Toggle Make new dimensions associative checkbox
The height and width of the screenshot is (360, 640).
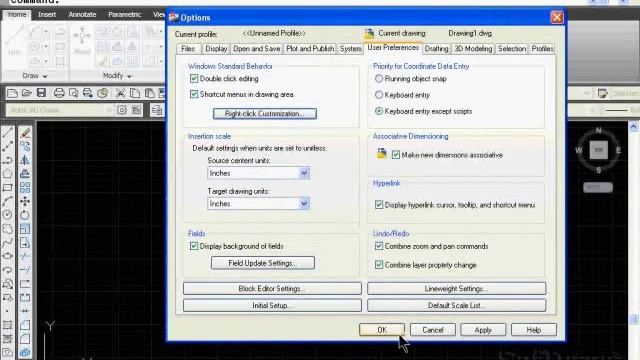(x=396, y=155)
